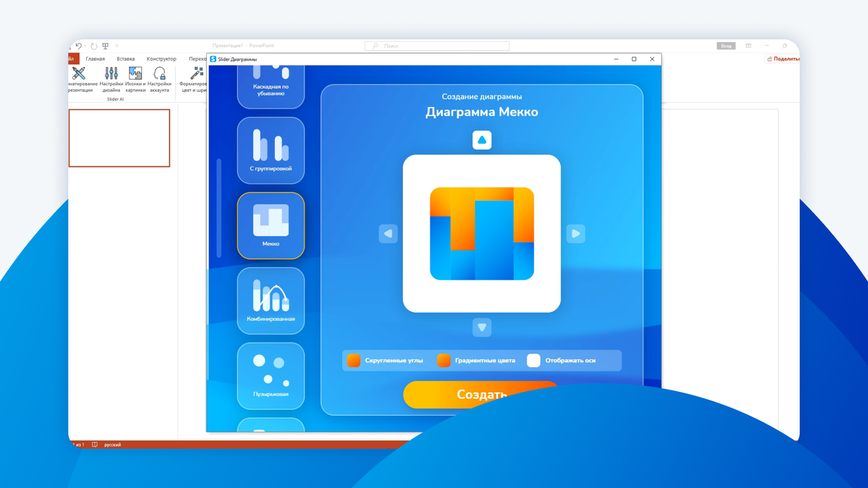Click the Вход sign-in button
Viewport: 868px width, 488px height.
(x=726, y=46)
